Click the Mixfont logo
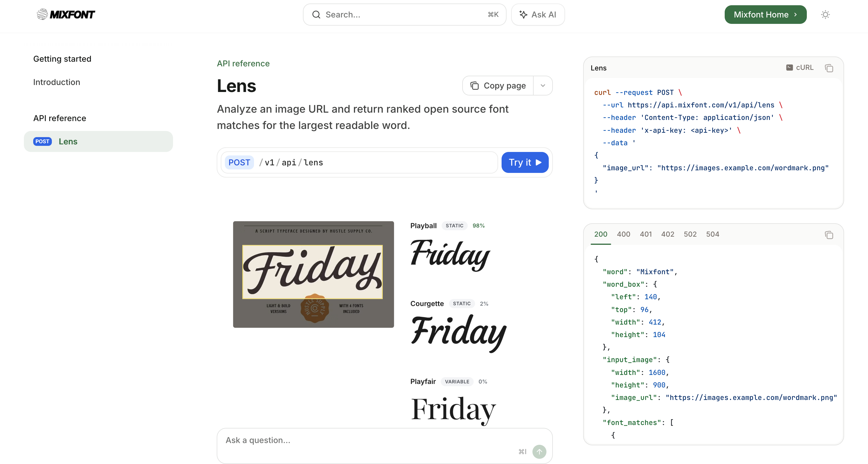Screen dimensions: 868x464 (x=66, y=14)
